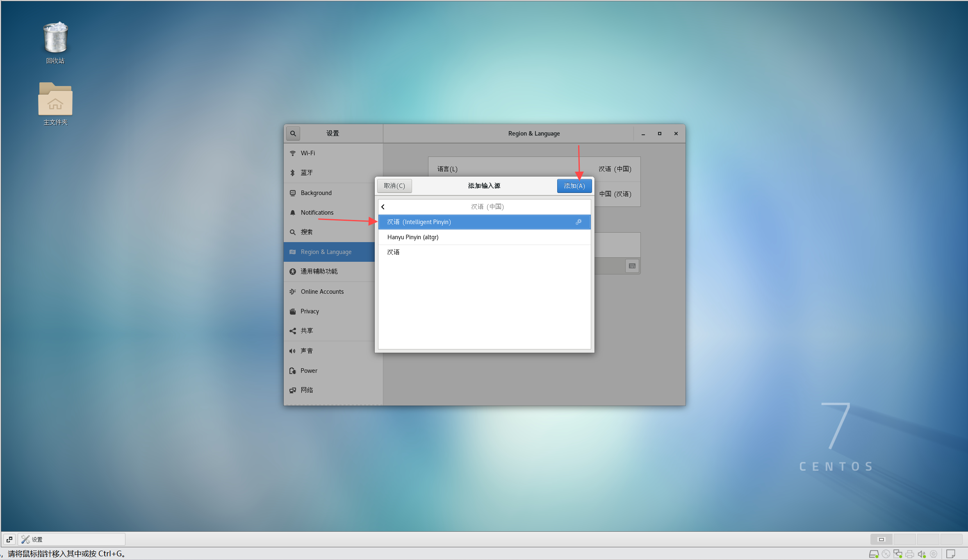968x560 pixels.
Task: Open the Wi-Fi settings panel
Action: (308, 153)
